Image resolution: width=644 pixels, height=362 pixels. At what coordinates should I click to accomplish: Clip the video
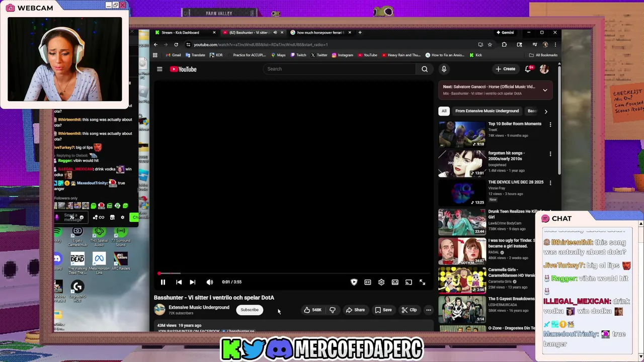tap(409, 310)
